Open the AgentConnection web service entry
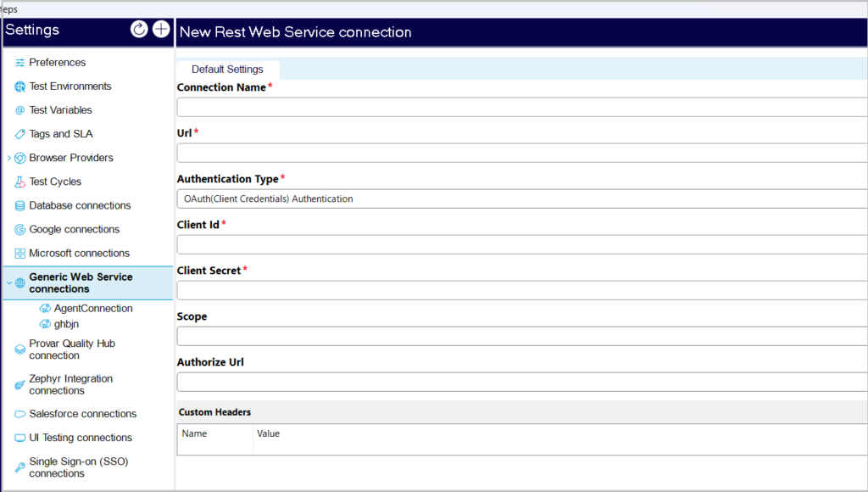This screenshot has height=492, width=868. [92, 309]
